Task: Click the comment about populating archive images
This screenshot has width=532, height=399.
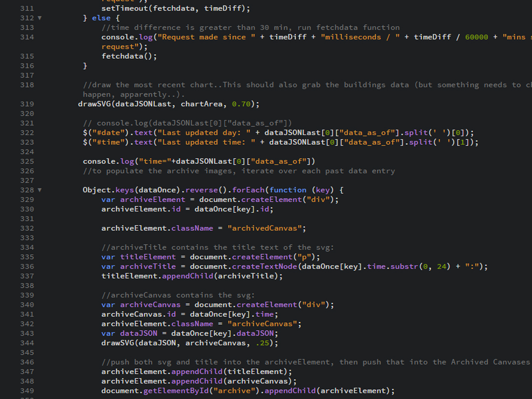Action: tap(239, 171)
